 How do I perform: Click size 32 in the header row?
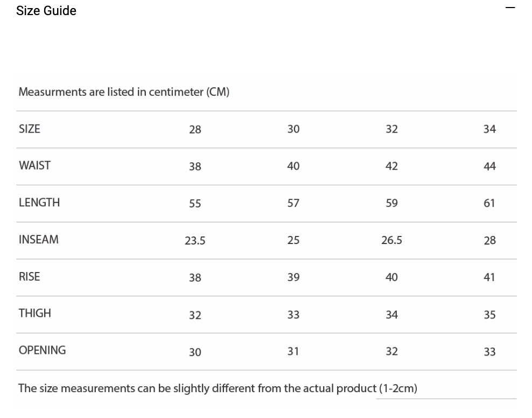click(391, 129)
